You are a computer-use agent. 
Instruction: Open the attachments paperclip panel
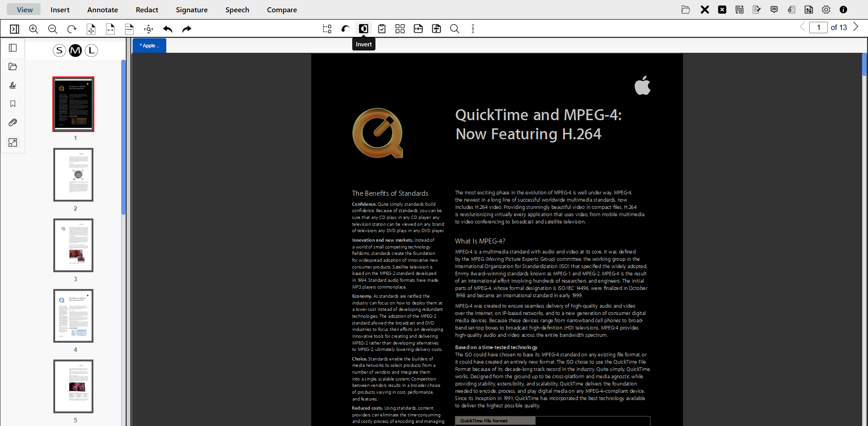pyautogui.click(x=13, y=122)
